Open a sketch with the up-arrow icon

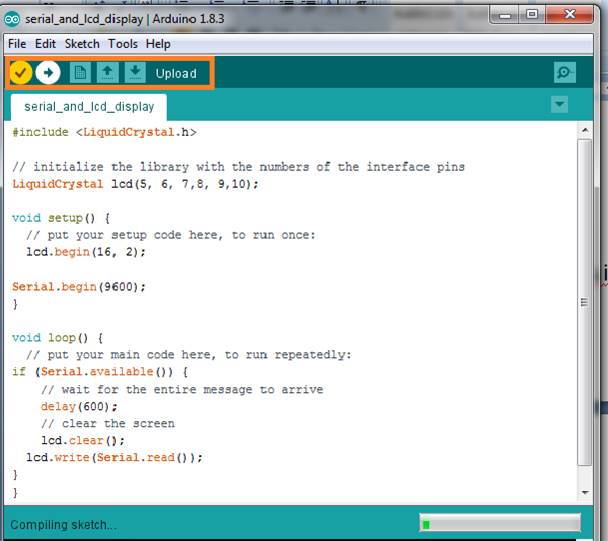107,73
